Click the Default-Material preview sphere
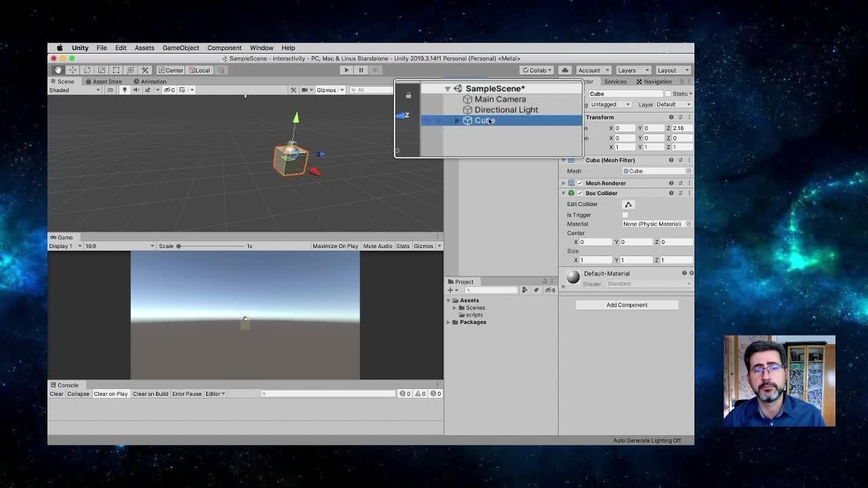Screen dimensions: 868x488 coord(573,276)
